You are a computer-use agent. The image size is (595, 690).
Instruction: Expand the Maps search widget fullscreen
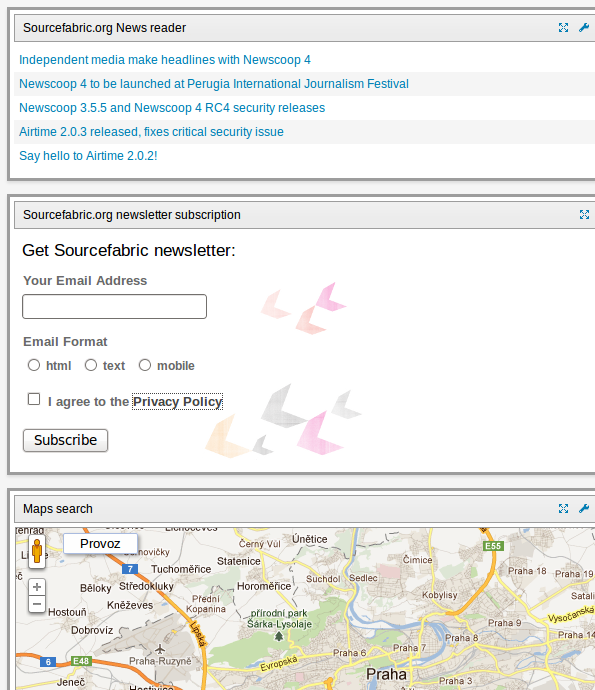coord(563,509)
